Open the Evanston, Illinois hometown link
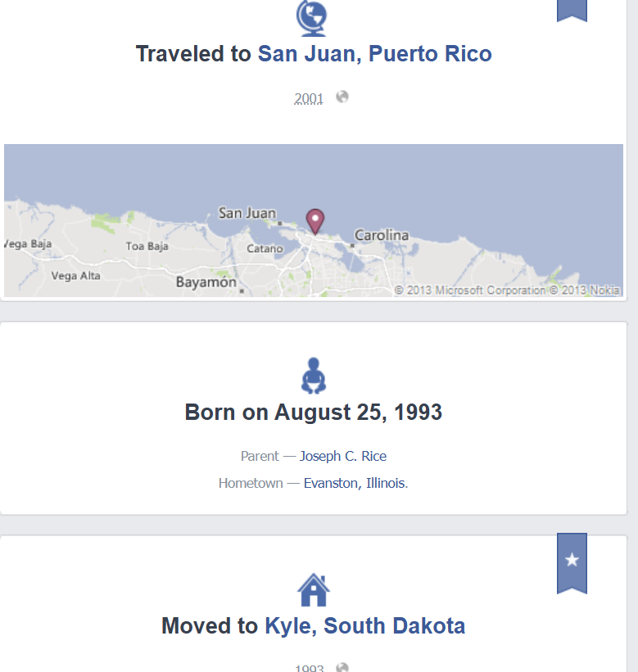This screenshot has width=638, height=672. point(355,483)
